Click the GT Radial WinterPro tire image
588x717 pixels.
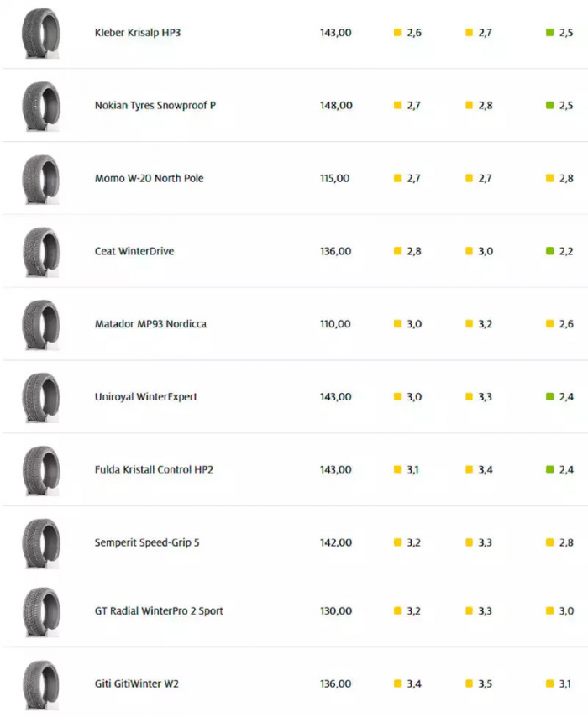[41, 612]
